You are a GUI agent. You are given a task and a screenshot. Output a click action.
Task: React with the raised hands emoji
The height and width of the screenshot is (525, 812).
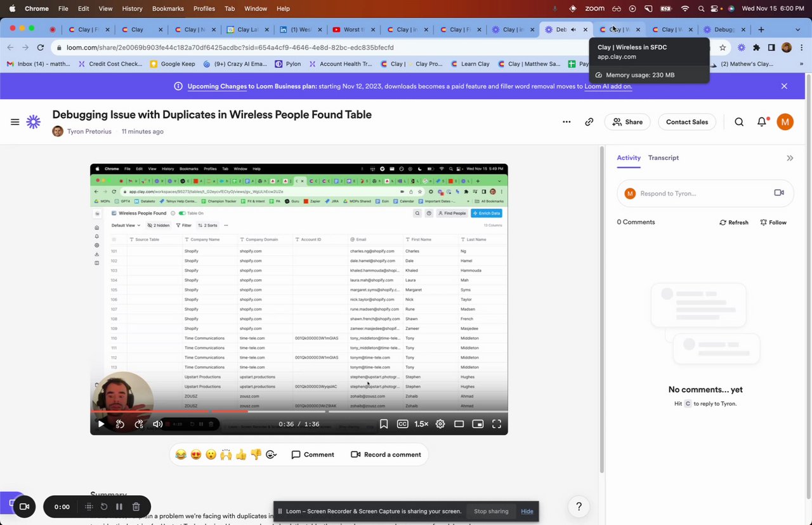coord(226,455)
